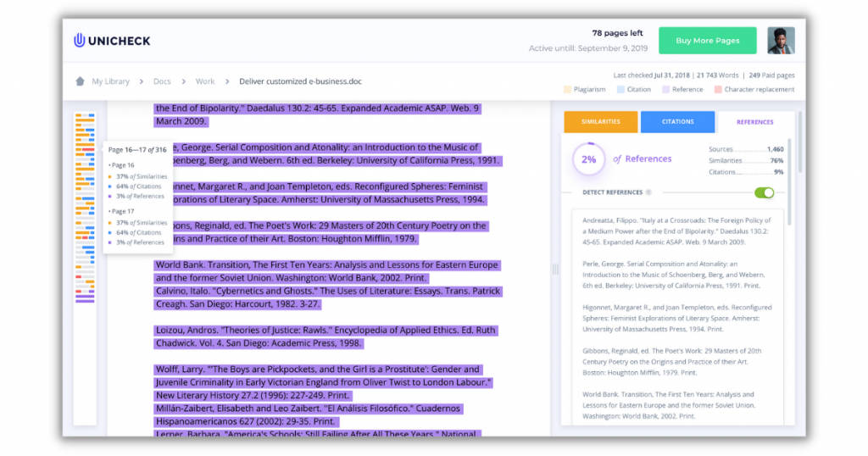The width and height of the screenshot is (868, 456).
Task: Click the panel divider drag handle
Action: (x=556, y=269)
